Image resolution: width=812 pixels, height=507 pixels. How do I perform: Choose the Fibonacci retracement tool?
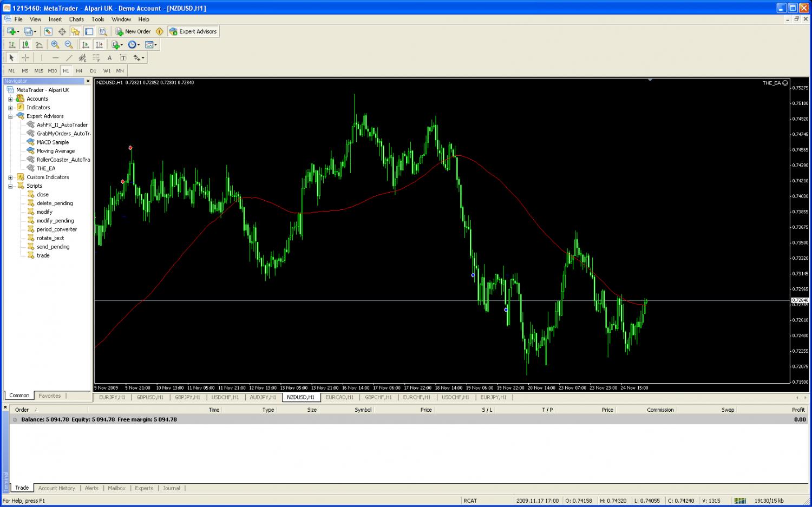coord(96,58)
